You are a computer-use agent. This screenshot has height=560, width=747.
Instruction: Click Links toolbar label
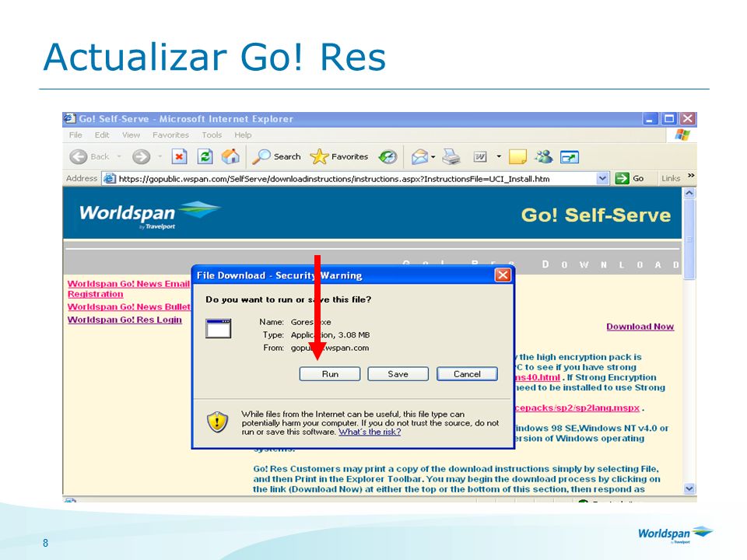[x=671, y=179]
